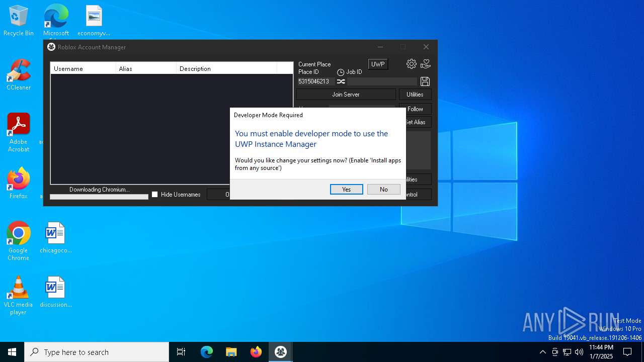Click the Place ID field 5315046213
The width and height of the screenshot is (644, 362).
pos(315,81)
